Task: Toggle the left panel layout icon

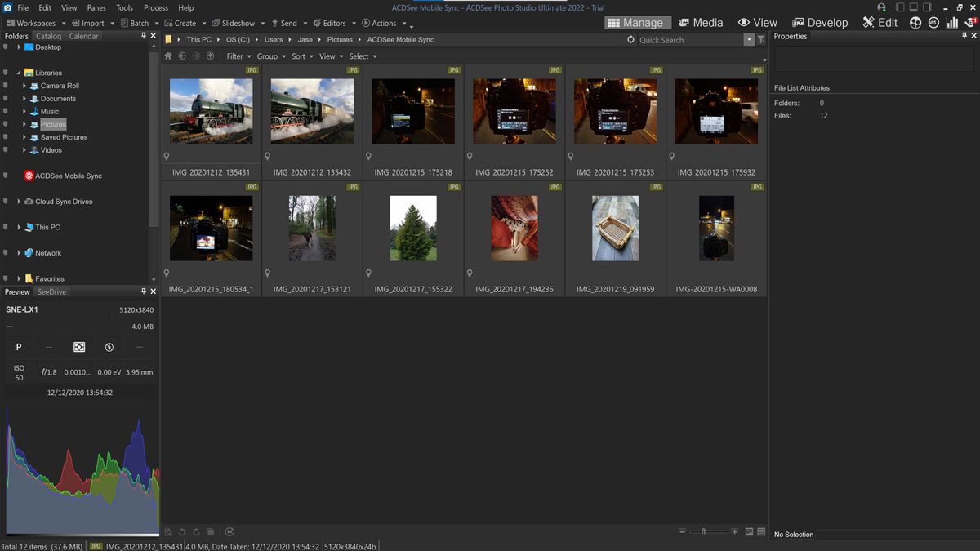Action: point(900,7)
